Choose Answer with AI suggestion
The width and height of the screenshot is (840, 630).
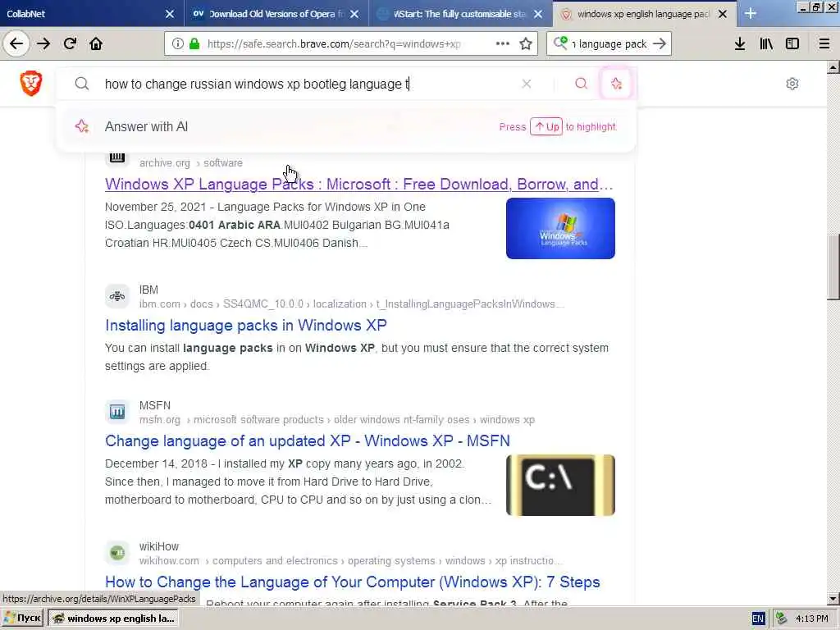point(346,127)
